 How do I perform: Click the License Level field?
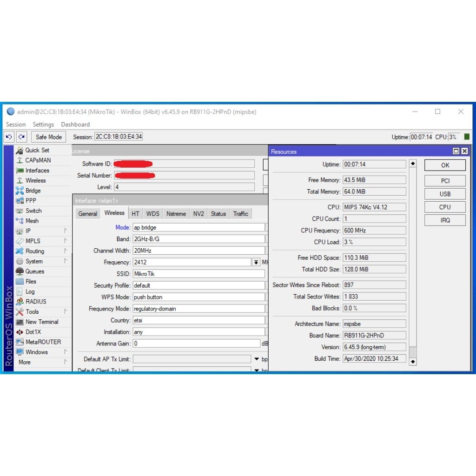(184, 187)
